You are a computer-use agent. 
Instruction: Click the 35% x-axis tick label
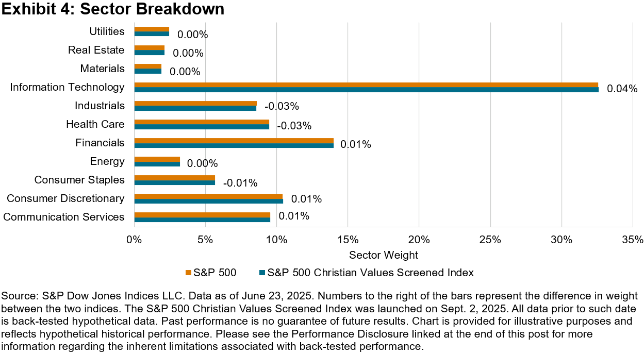(632, 240)
